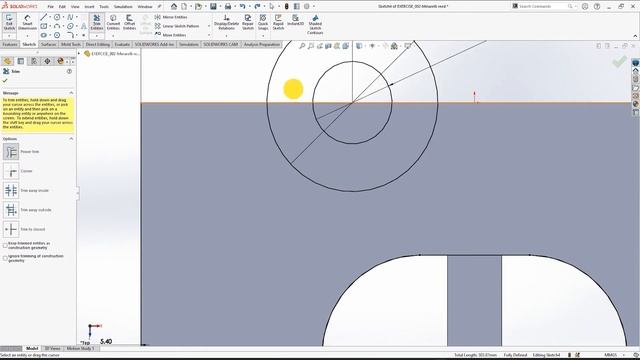The image size is (640, 360).
Task: Open the PropertyManager tab
Action: pos(21,61)
